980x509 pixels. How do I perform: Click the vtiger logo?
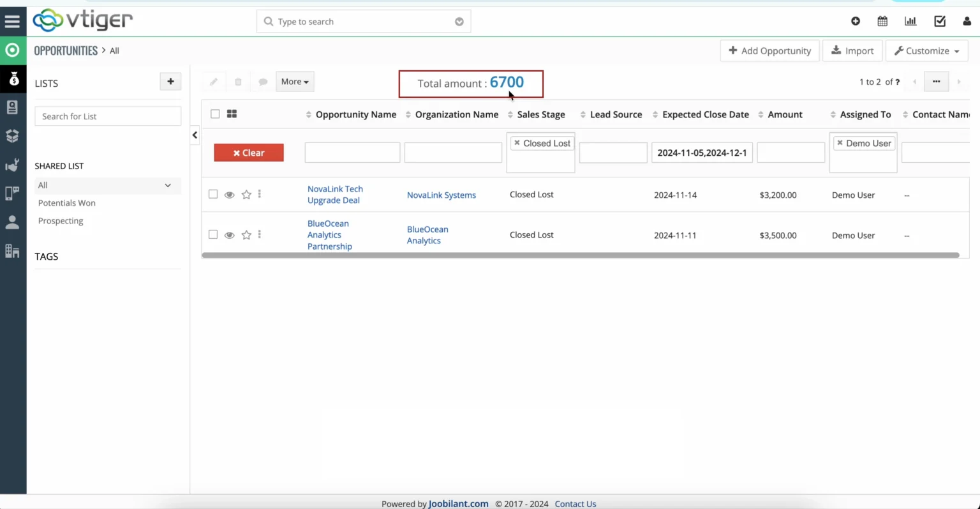pos(82,20)
